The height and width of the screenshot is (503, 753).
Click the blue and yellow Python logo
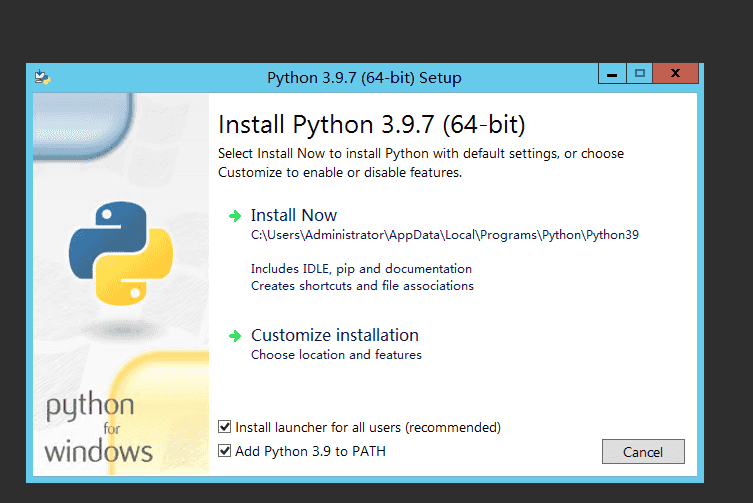pos(120,252)
